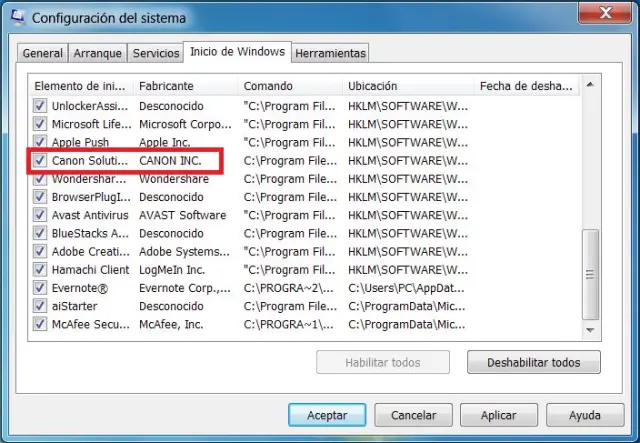Open the Herramientas tab
The image size is (640, 443).
(x=330, y=53)
